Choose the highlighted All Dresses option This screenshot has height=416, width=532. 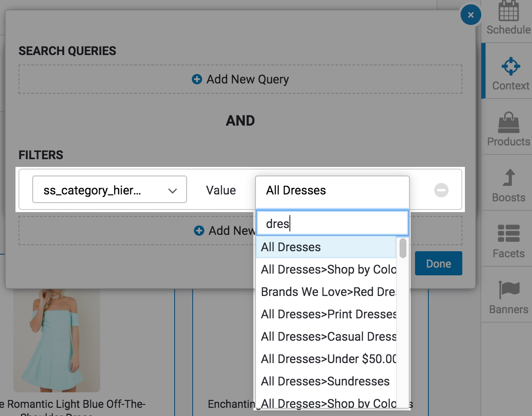326,247
